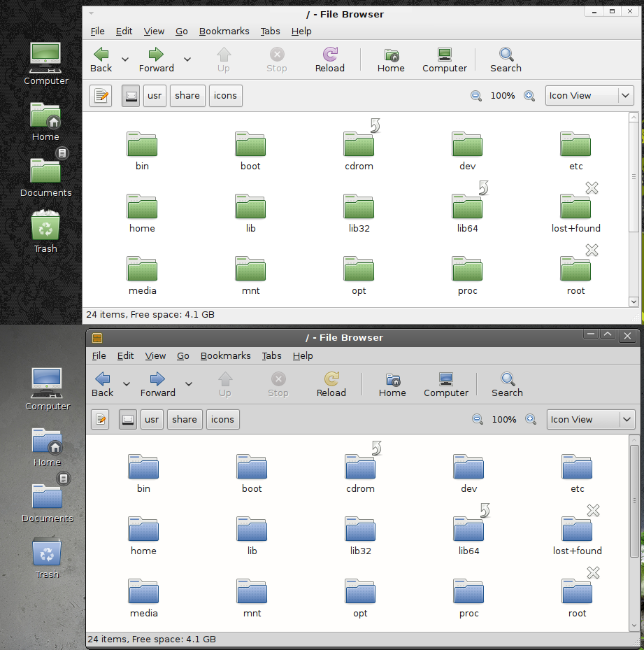The width and height of the screenshot is (644, 650).
Task: Open Icon View combo box in bottom window
Action: pyautogui.click(x=591, y=420)
